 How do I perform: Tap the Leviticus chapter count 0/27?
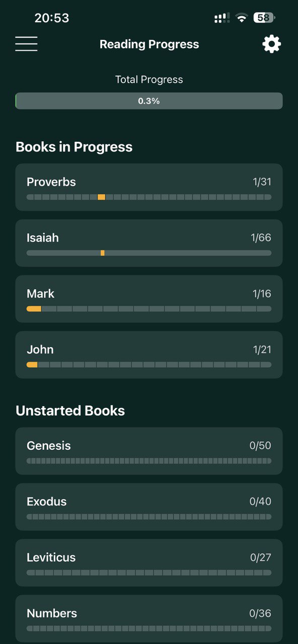click(261, 557)
